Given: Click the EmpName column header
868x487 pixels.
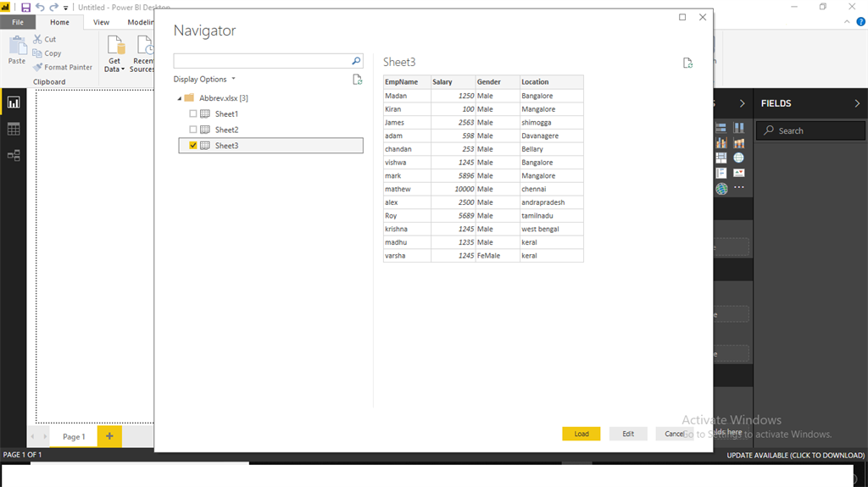Looking at the screenshot, I should [407, 82].
